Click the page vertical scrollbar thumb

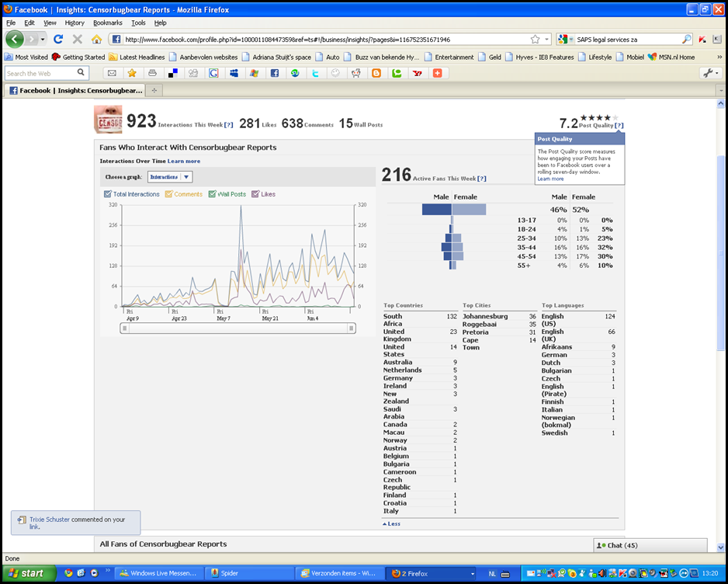720,253
